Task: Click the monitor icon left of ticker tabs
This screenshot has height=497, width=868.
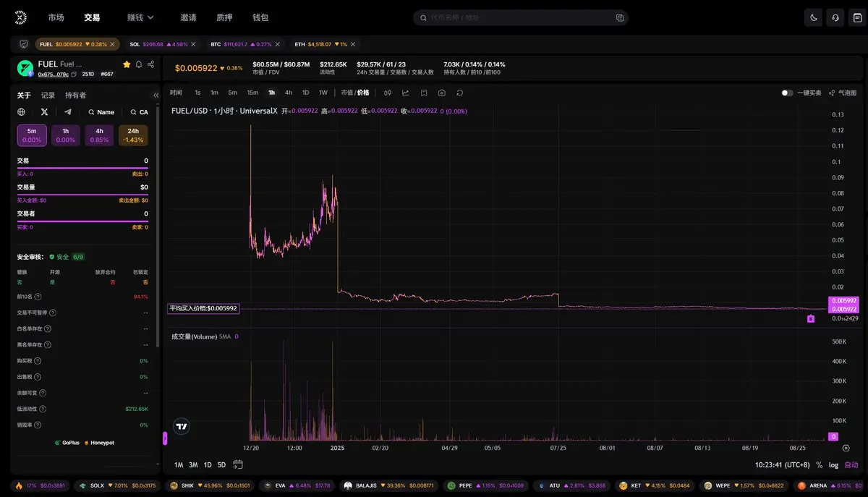Action: (x=24, y=44)
